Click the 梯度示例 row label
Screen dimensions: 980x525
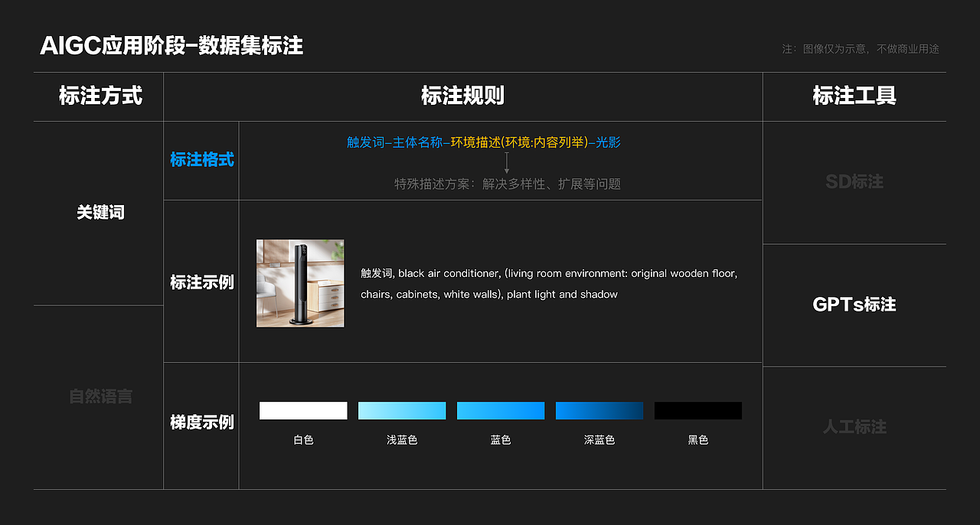tap(201, 422)
